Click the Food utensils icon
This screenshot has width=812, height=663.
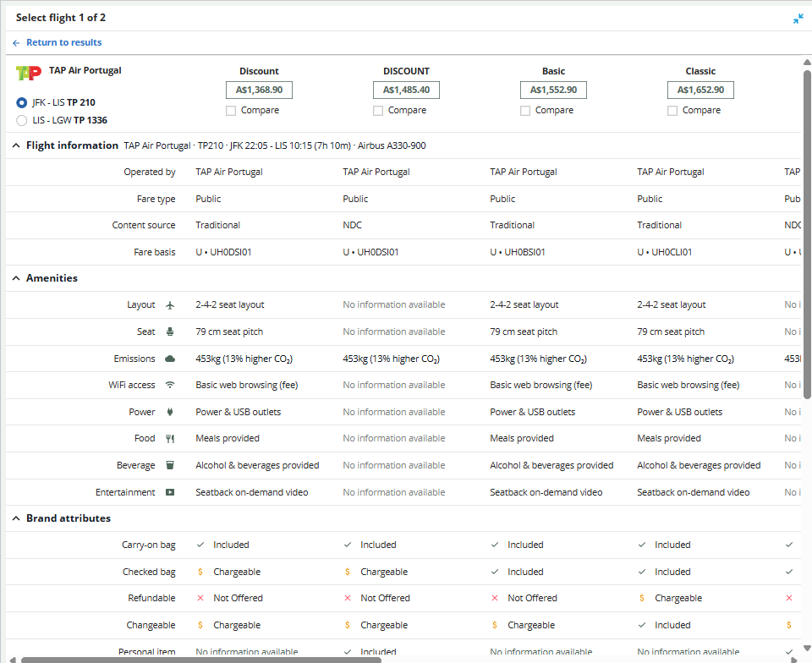point(170,439)
